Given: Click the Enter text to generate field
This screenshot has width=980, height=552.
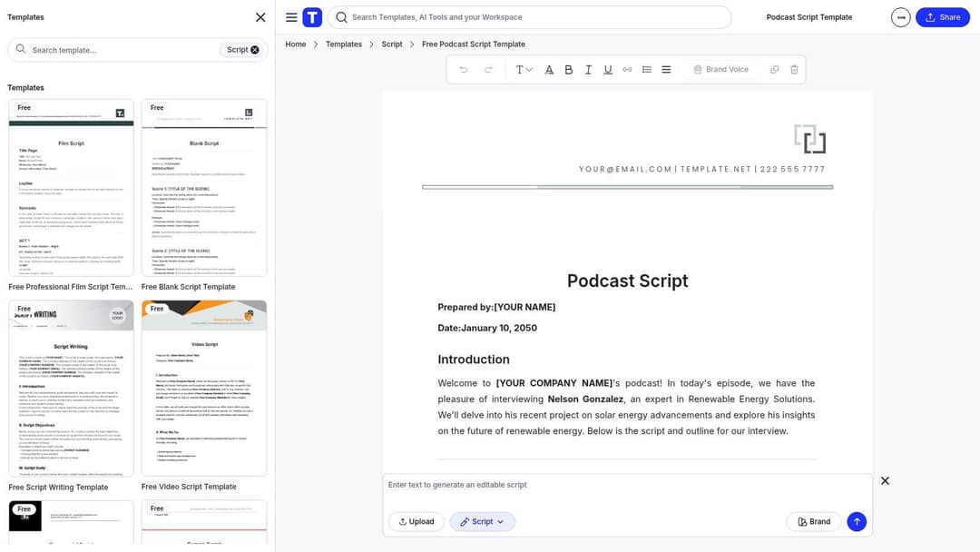Looking at the screenshot, I should 627,485.
